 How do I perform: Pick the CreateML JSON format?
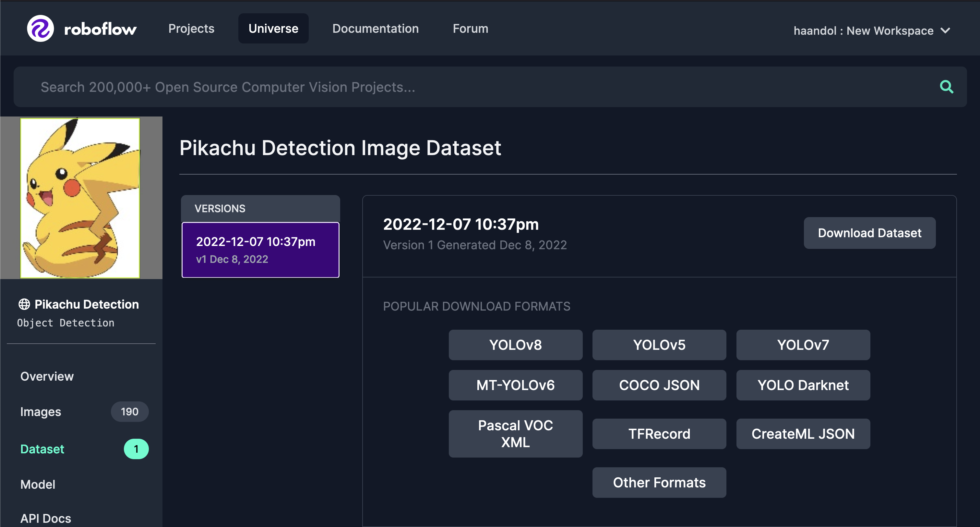pos(803,434)
